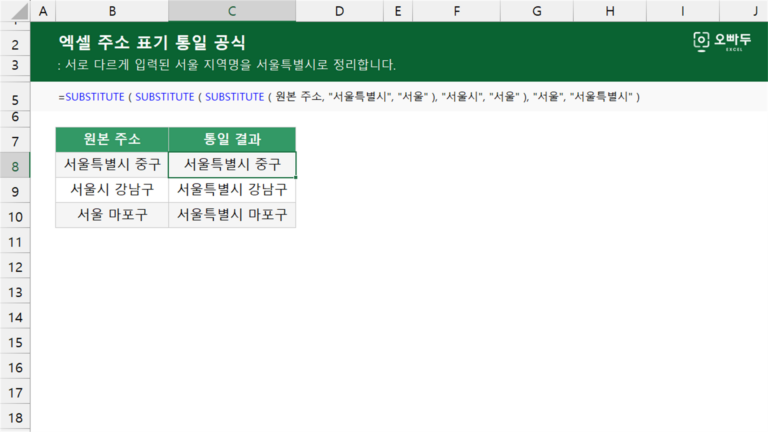Select cell '서울시 강남구'

112,189
